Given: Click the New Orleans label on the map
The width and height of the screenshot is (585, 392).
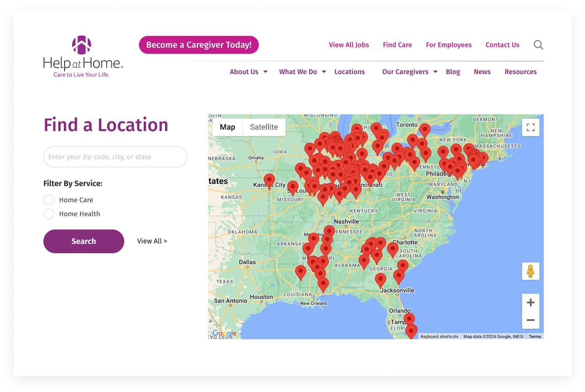Looking at the screenshot, I should click(314, 304).
